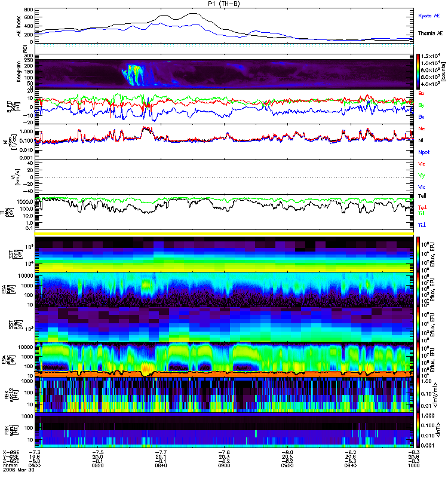Select the red Ne density legend label

[x=422, y=128]
